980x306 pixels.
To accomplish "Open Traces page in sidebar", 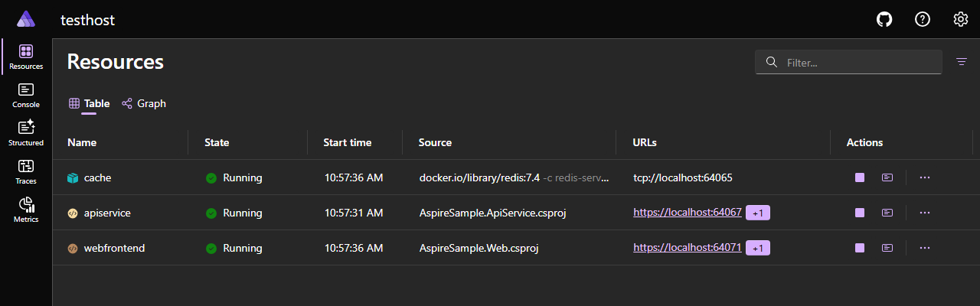I will (x=26, y=171).
